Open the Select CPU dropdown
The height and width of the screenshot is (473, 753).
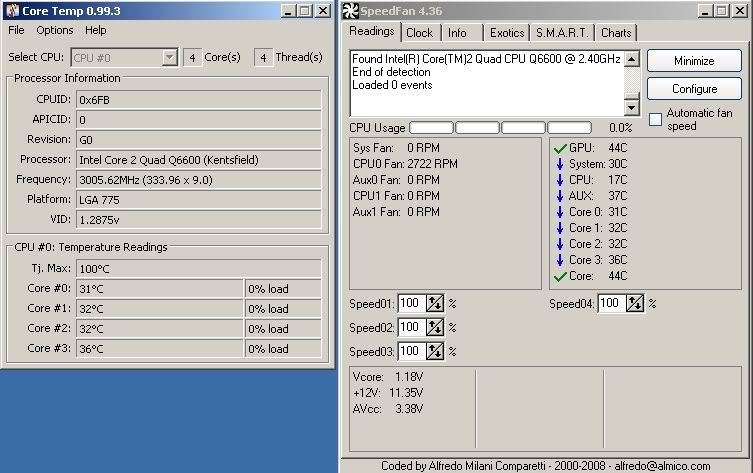tap(169, 58)
